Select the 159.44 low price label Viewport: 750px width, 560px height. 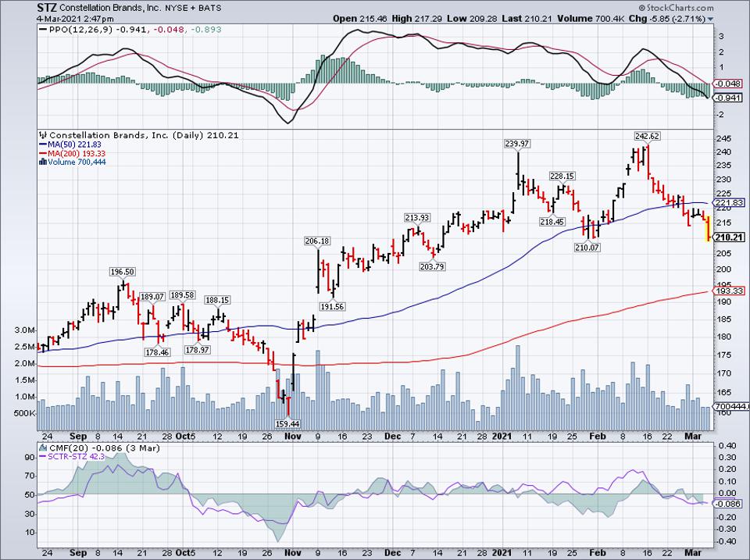tap(288, 423)
